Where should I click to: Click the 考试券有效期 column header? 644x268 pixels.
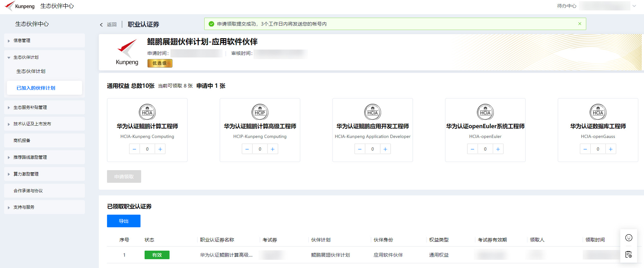492,240
